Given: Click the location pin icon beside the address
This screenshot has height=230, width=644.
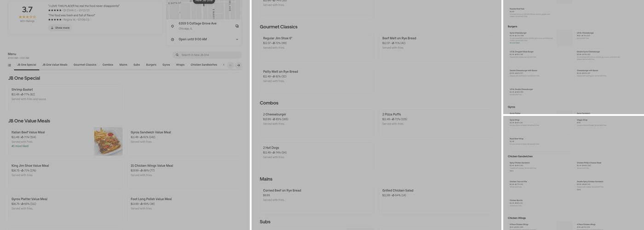Looking at the screenshot, I should [172, 26].
